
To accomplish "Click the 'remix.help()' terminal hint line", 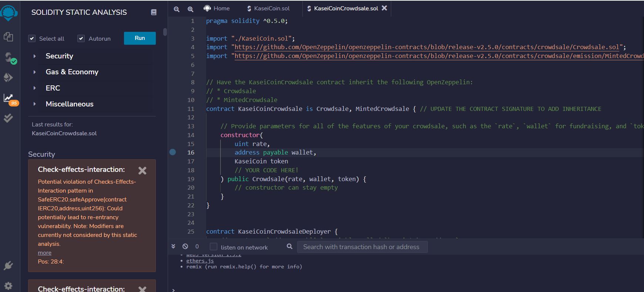I will tap(244, 266).
